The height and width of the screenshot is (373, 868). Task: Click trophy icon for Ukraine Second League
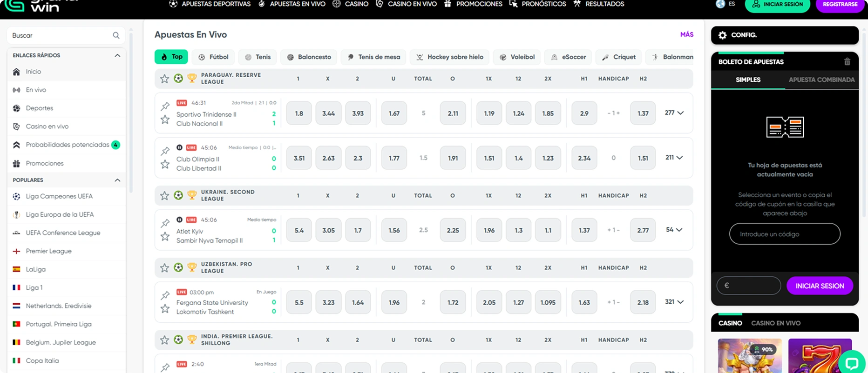(x=192, y=195)
